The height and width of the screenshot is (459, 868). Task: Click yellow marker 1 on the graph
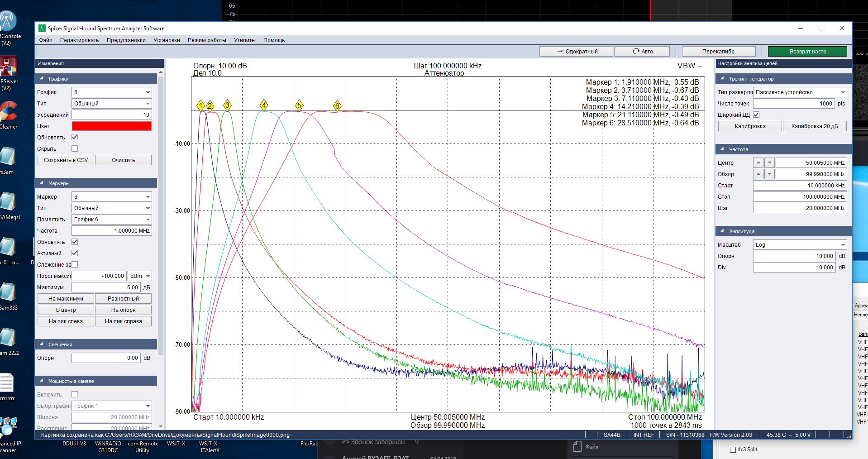pos(201,106)
